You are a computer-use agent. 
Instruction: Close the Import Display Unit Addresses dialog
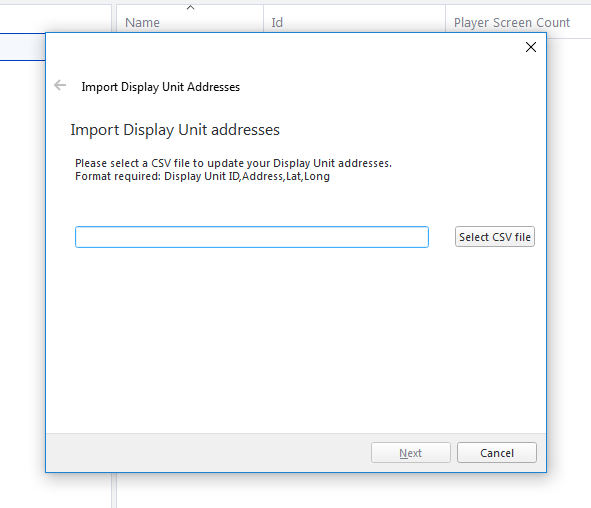(x=531, y=47)
